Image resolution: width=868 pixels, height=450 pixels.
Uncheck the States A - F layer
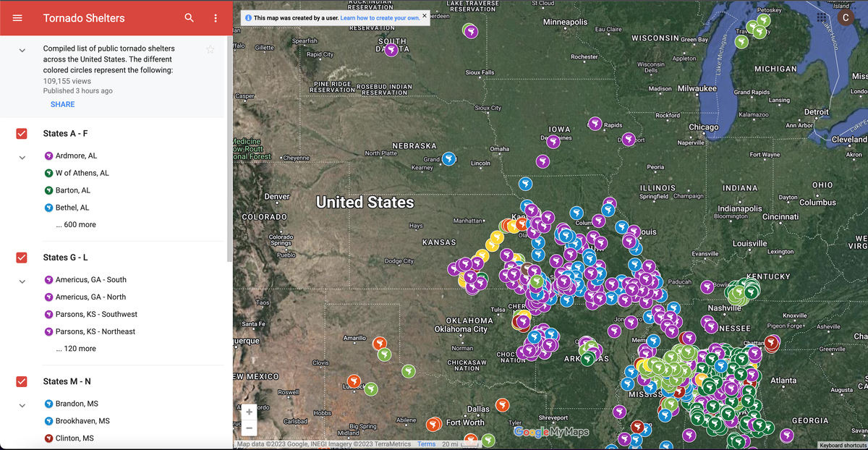click(22, 134)
